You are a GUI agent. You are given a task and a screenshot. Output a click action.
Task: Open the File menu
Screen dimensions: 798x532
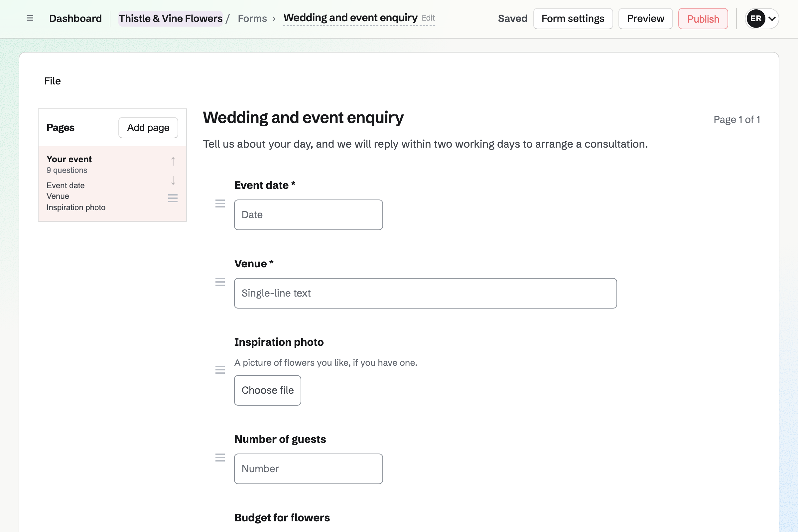(53, 81)
